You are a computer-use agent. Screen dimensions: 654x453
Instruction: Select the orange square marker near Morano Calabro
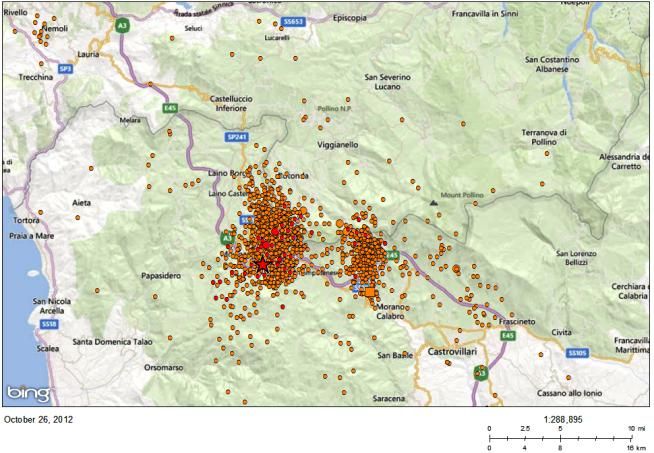tap(371, 291)
